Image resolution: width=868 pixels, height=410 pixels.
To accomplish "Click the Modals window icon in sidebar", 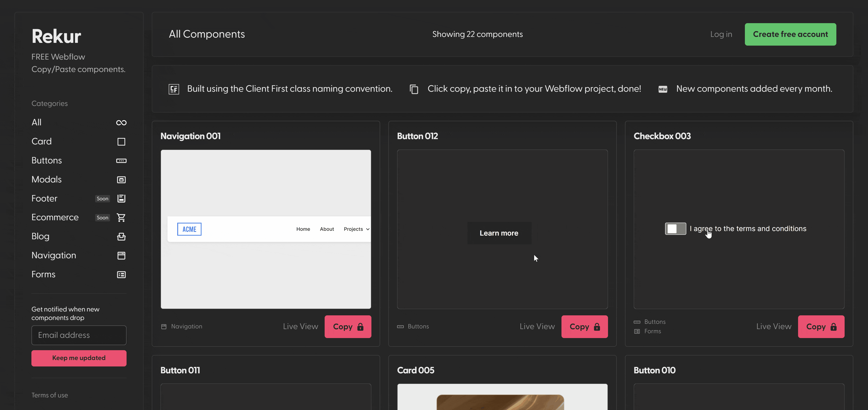I will (x=121, y=179).
